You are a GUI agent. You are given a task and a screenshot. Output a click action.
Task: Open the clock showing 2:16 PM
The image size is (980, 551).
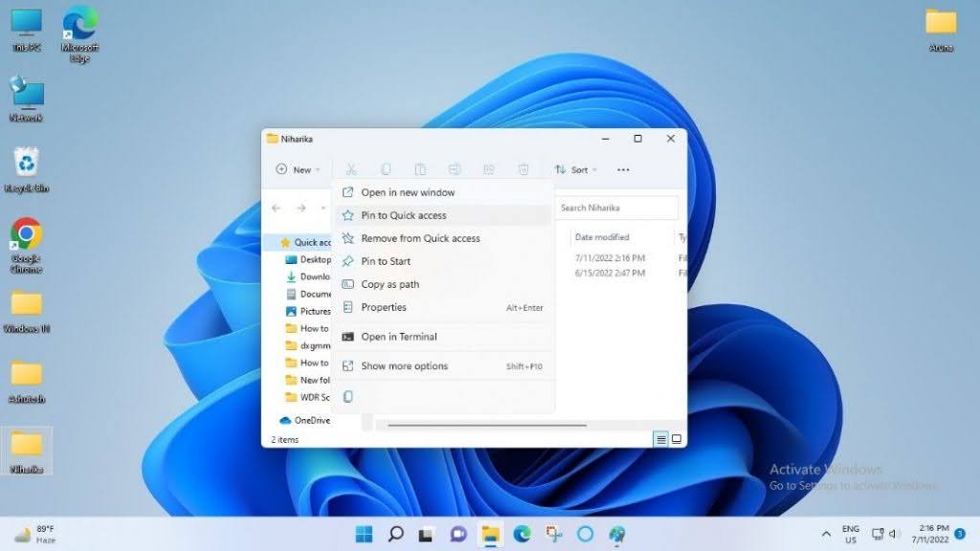pos(930,534)
